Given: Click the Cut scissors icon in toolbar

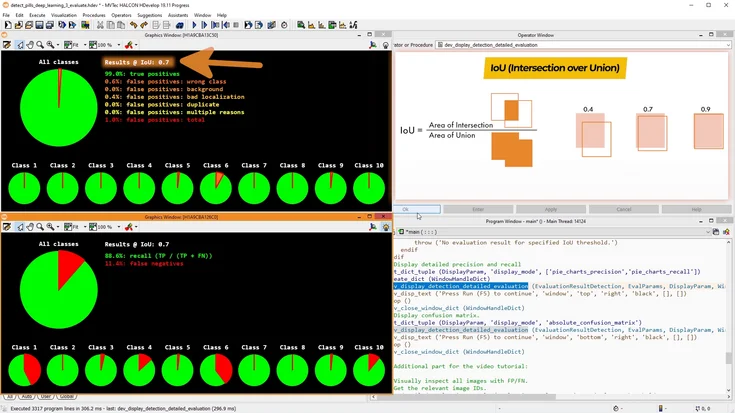Looking at the screenshot, I should tap(100, 25).
